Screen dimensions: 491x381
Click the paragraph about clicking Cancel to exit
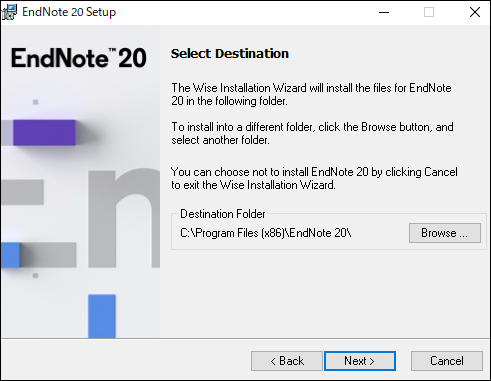point(314,178)
